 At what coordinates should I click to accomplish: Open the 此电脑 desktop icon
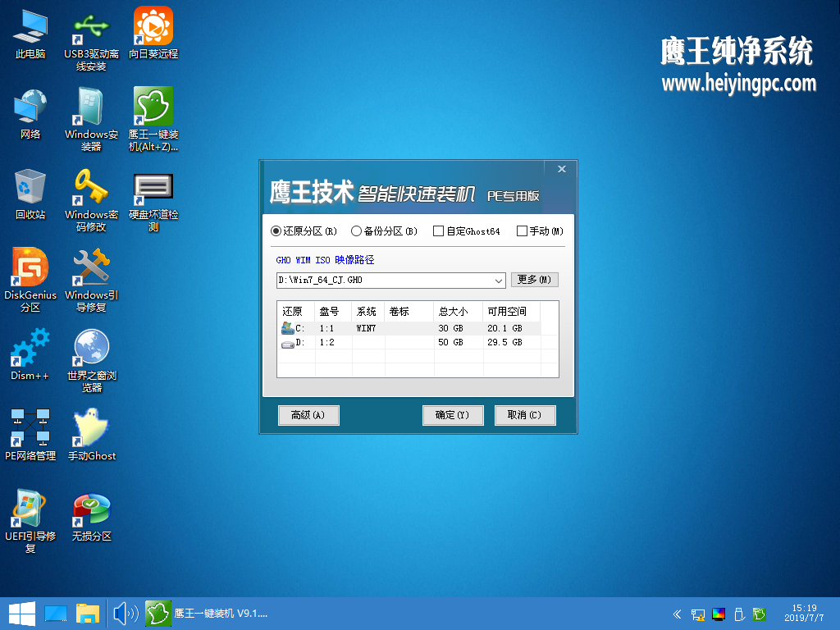point(30,33)
